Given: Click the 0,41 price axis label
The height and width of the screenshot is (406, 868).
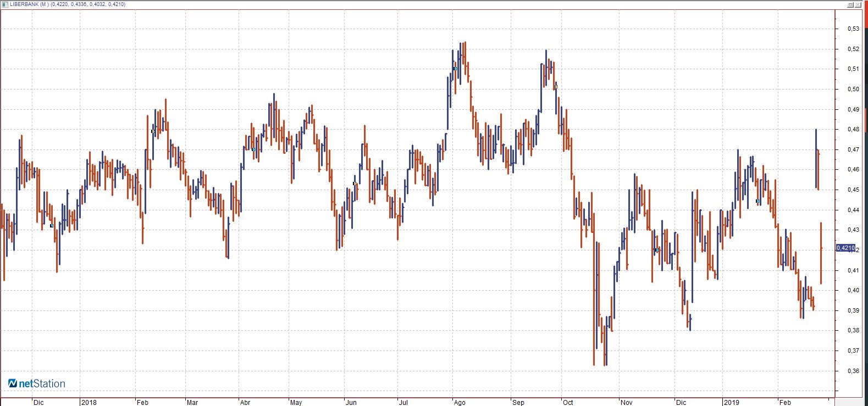Looking at the screenshot, I should [x=853, y=270].
